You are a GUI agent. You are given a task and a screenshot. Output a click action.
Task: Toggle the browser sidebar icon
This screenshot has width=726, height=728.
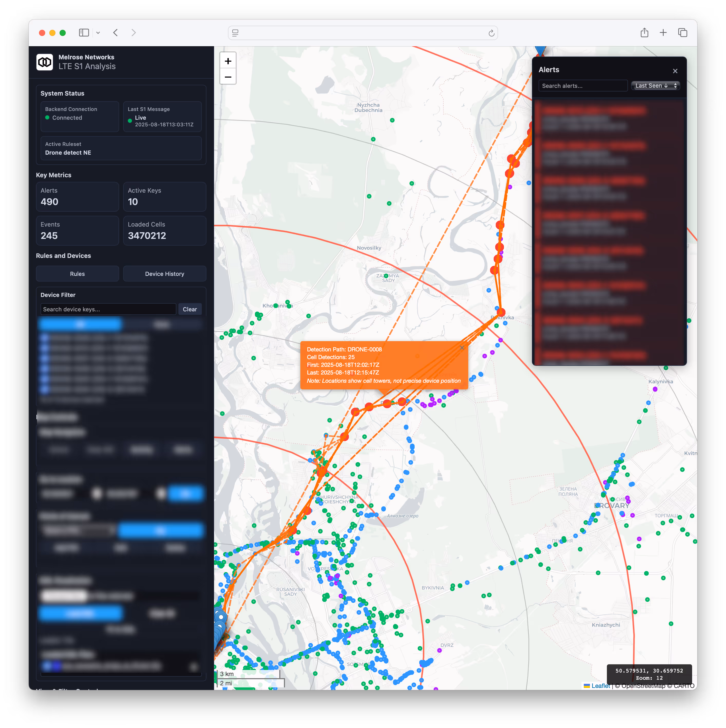click(x=84, y=33)
